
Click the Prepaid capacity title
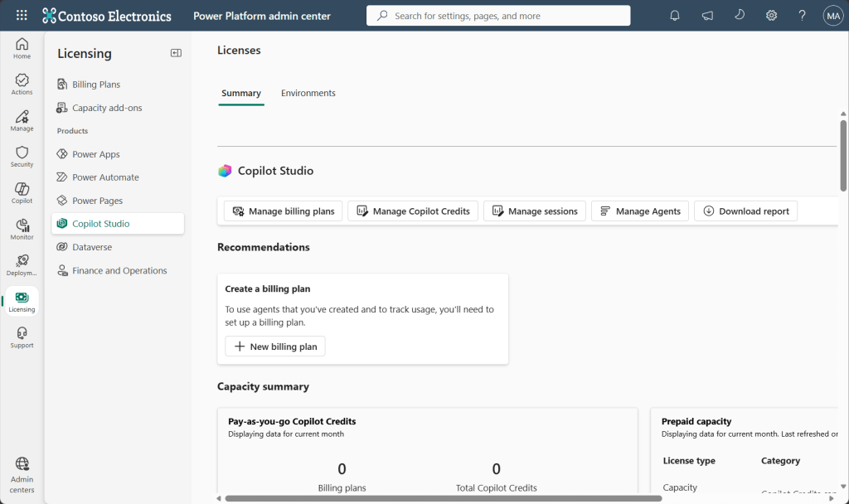click(x=696, y=421)
